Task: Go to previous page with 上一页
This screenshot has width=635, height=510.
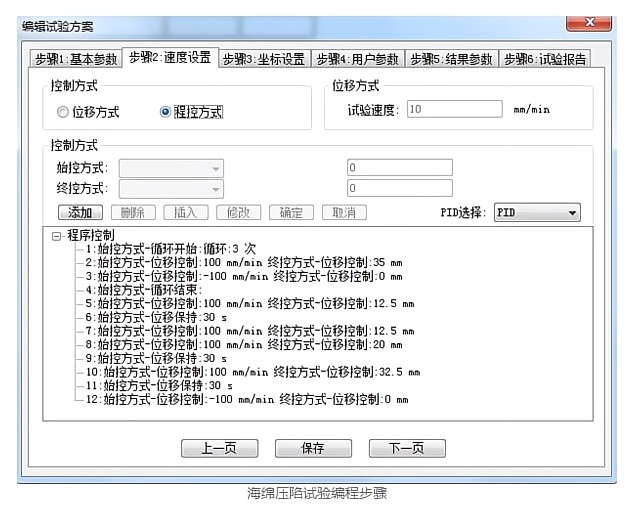Action: click(219, 448)
